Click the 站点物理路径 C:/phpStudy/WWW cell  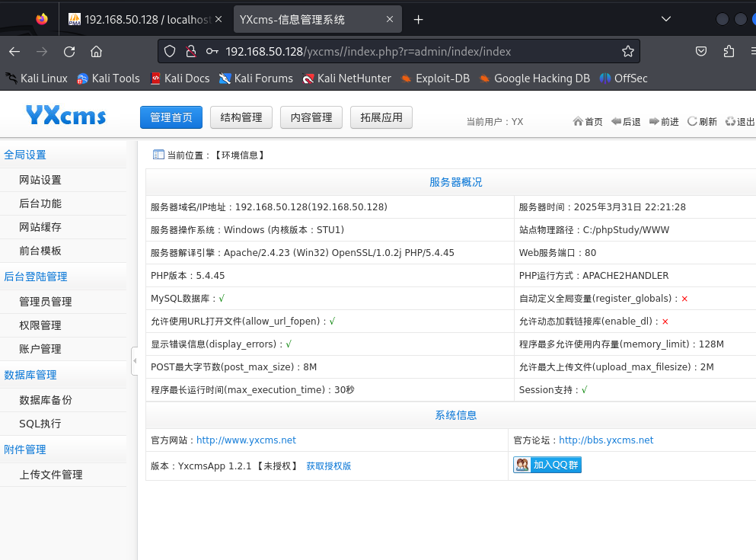[635, 230]
